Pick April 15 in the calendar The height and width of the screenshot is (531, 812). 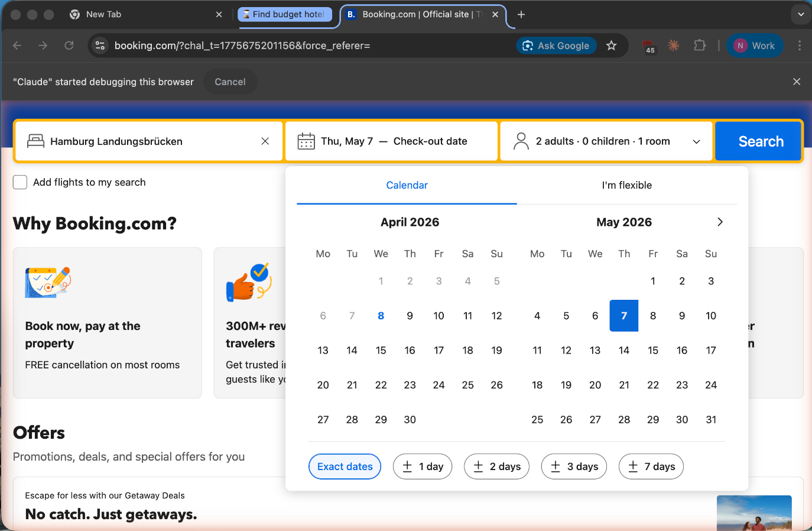[381, 350]
